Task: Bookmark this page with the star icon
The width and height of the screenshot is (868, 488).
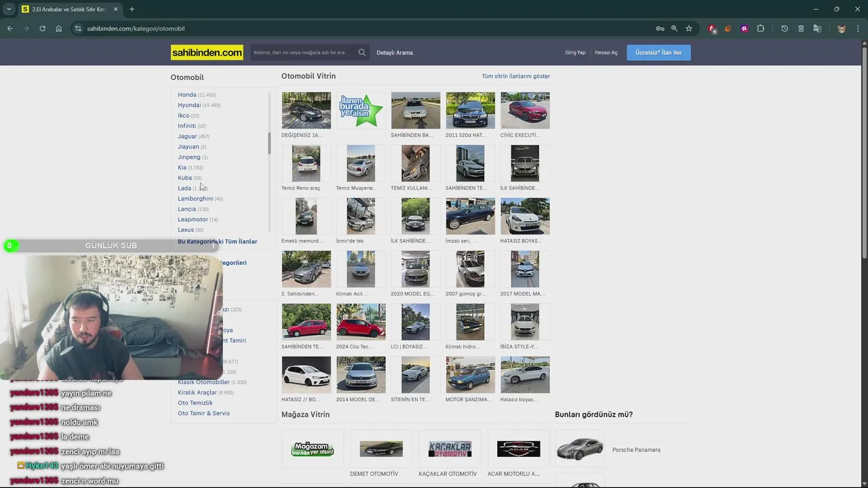Action: click(x=689, y=28)
